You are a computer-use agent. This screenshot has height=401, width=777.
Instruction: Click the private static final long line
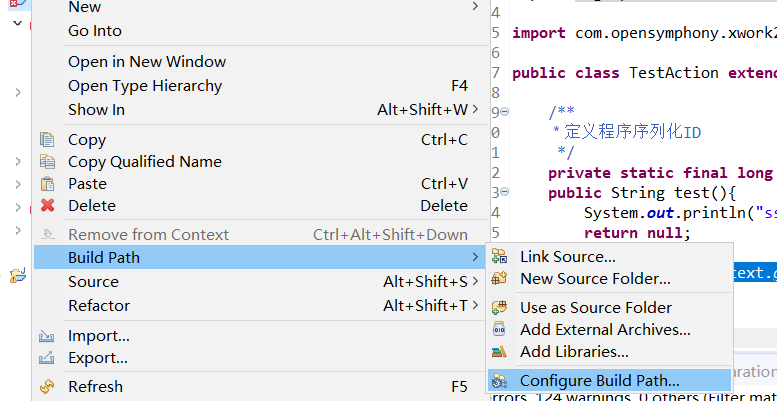click(660, 172)
